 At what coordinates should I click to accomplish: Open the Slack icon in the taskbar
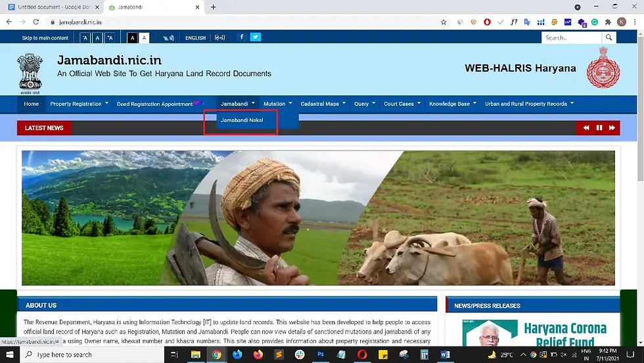tap(300, 354)
